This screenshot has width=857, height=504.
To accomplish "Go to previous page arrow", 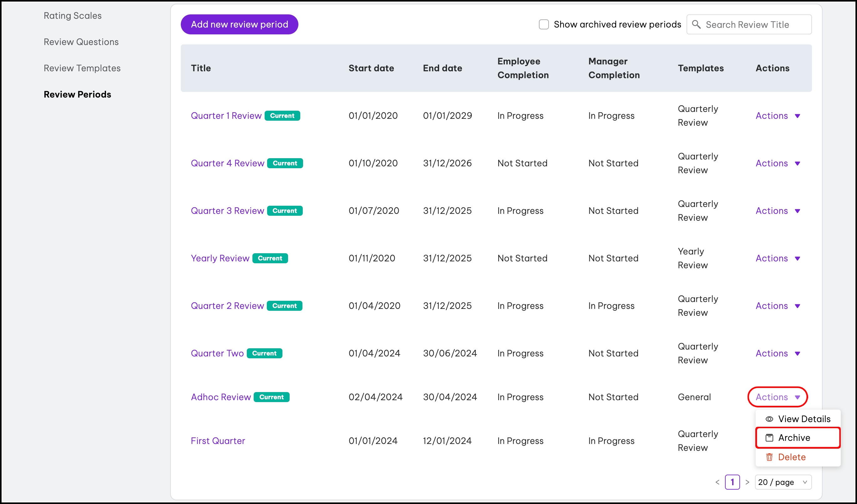I will (717, 482).
